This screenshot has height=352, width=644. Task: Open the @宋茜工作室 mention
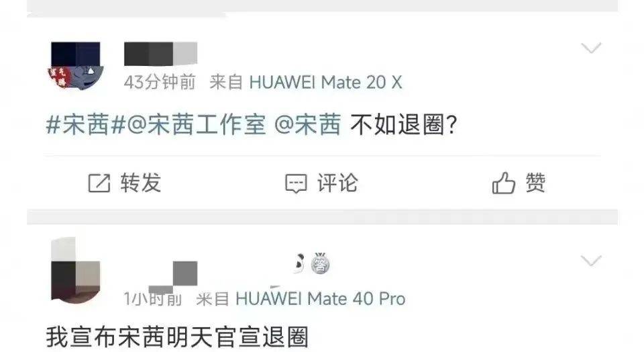click(x=196, y=124)
